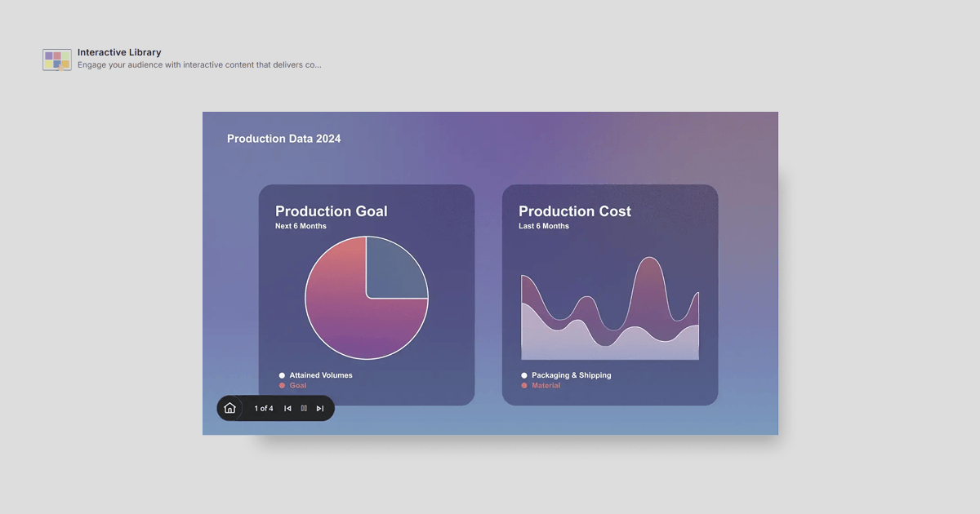Open the Interactive Library icon
The height and width of the screenshot is (514, 980).
coord(57,60)
